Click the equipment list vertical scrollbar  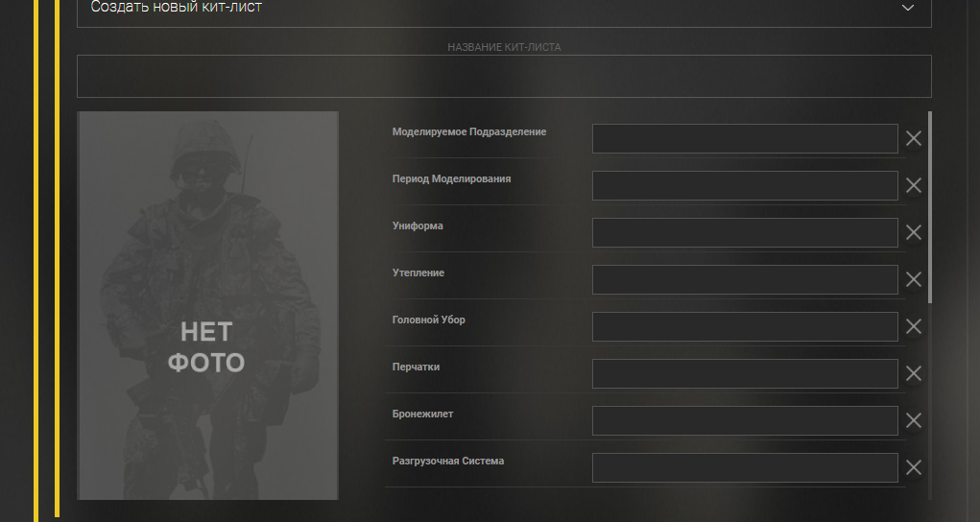coord(930,207)
